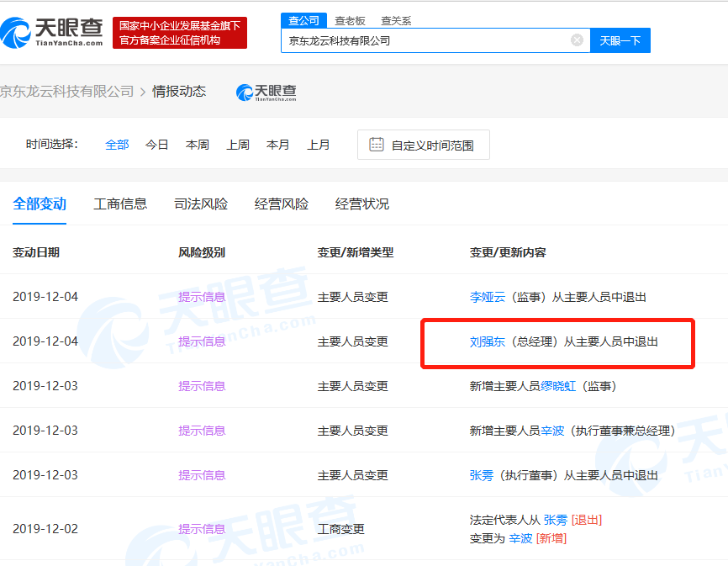
Task: Filter the time range by 今日
Action: (x=157, y=145)
